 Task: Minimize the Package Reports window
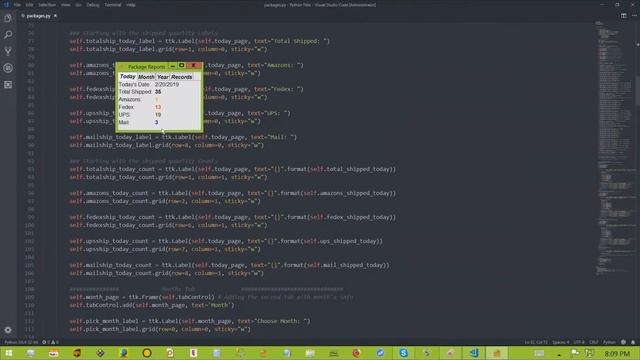coord(172,66)
